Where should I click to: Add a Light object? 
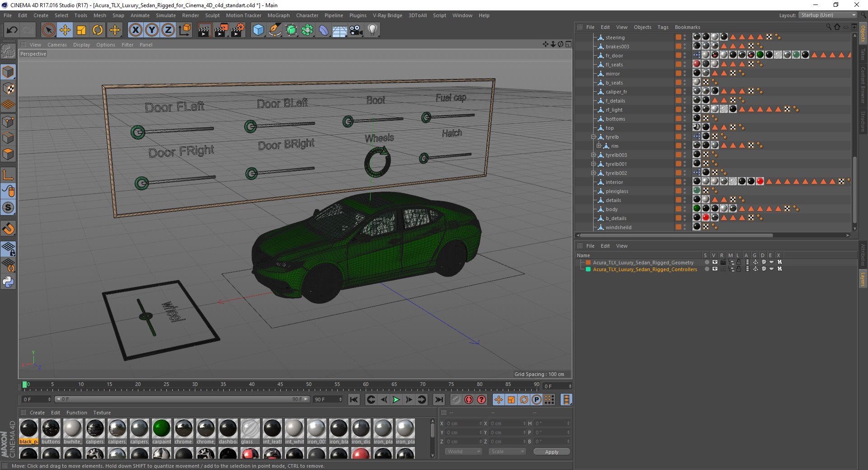click(x=373, y=30)
